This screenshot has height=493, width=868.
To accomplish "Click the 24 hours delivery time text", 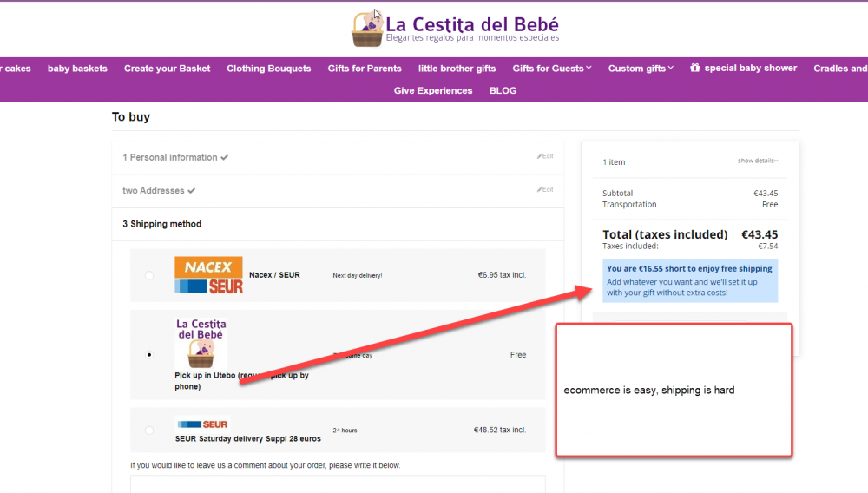I will click(345, 430).
